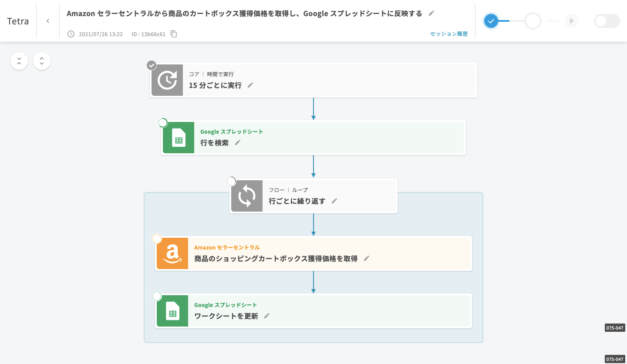The width and height of the screenshot is (627, 364).
Task: Edit the workflow title with pencil icon
Action: click(x=431, y=13)
